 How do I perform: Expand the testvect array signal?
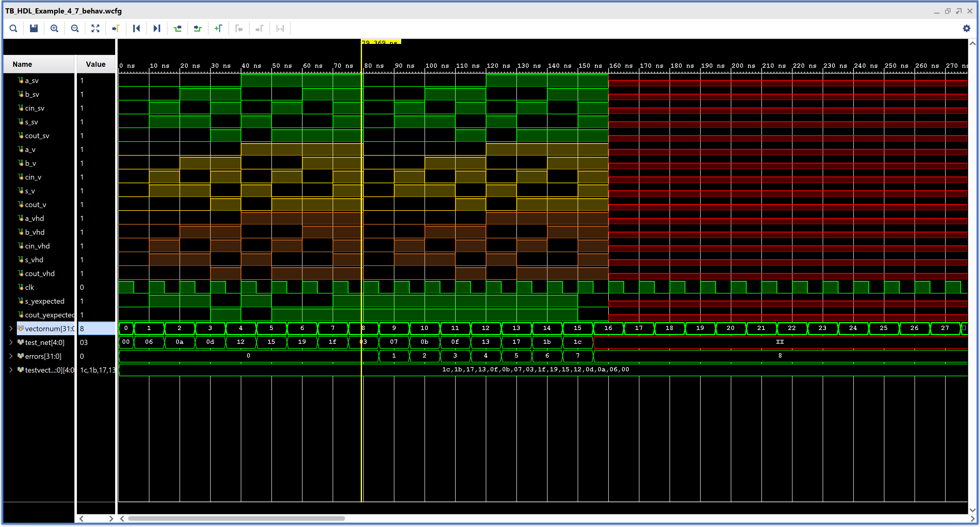[x=11, y=370]
